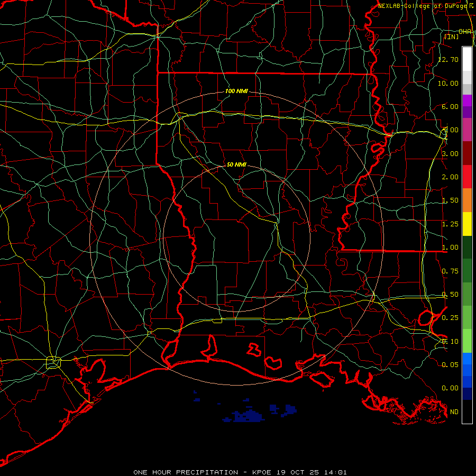Pick the black ND swatch in legend
The width and height of the screenshot is (476, 476).
pyautogui.click(x=467, y=411)
